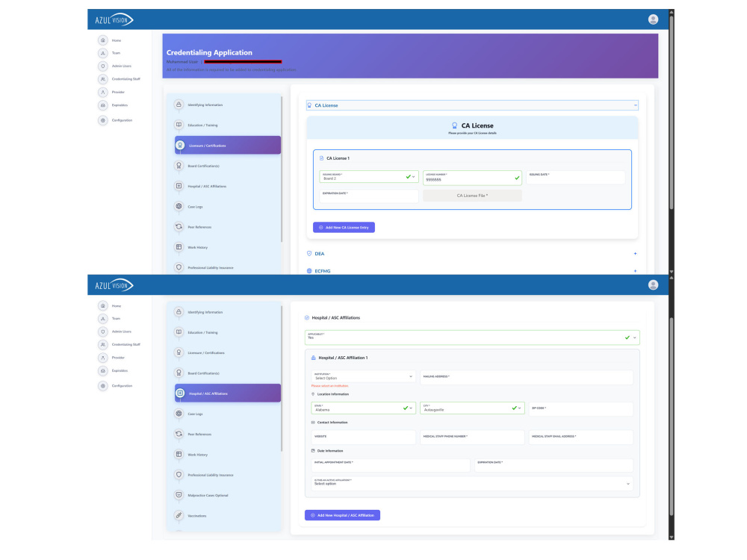Open Provider link in the Hospital Affiliations screen sidebar
This screenshot has height=560, width=747.
tap(118, 358)
